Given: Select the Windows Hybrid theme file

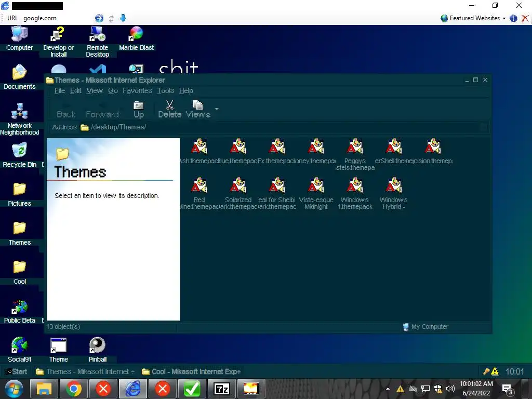Looking at the screenshot, I should point(394,193).
